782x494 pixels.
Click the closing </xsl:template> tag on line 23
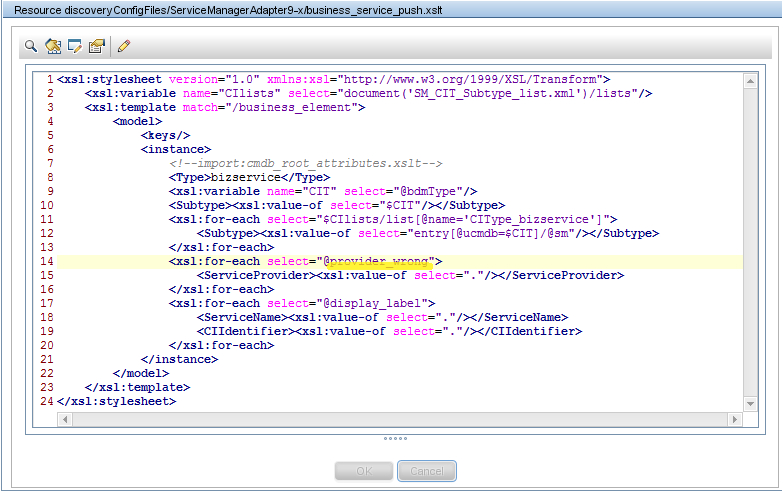(138, 387)
